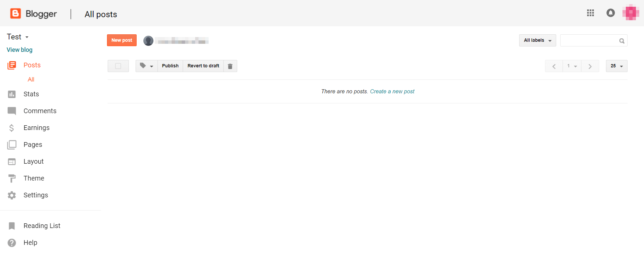Open the Google apps grid
The image size is (644, 257).
point(590,13)
